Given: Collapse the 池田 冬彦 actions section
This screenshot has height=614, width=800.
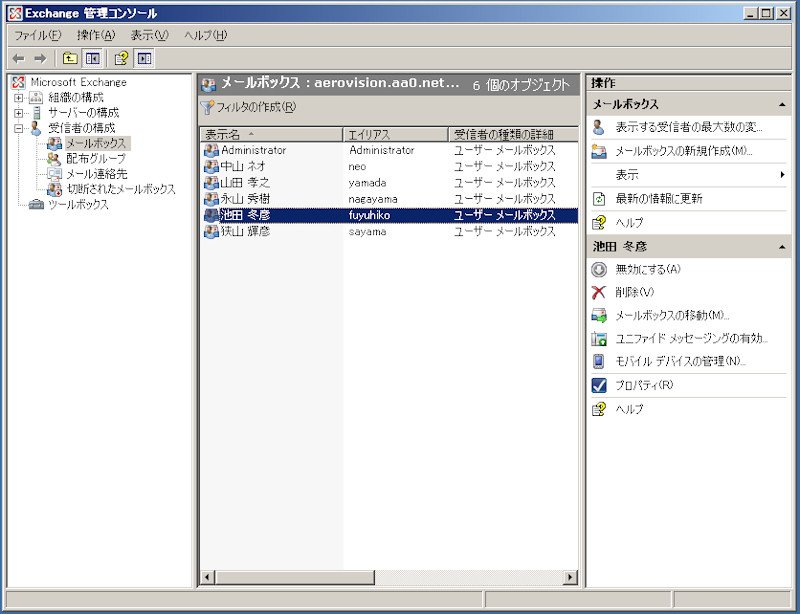Looking at the screenshot, I should pyautogui.click(x=782, y=247).
